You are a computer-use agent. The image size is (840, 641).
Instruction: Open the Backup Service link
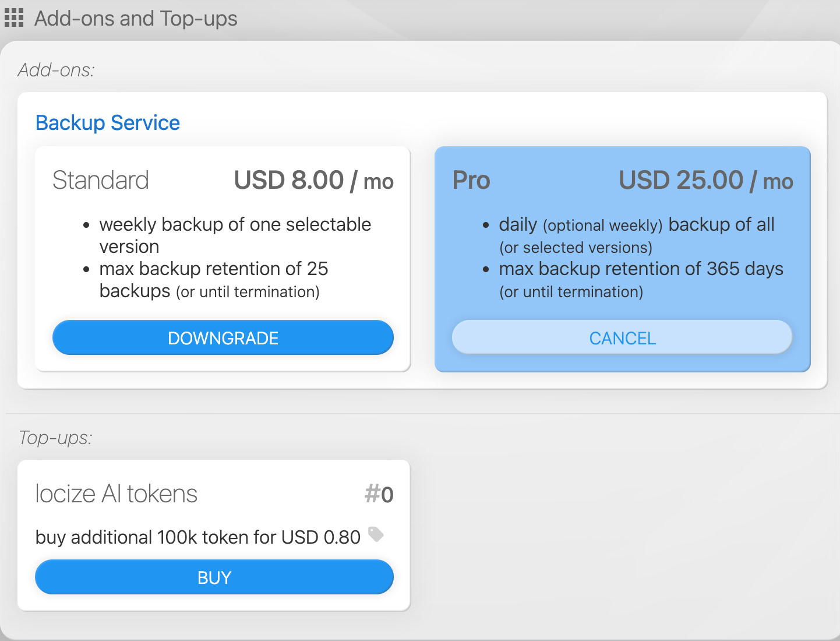click(x=108, y=123)
